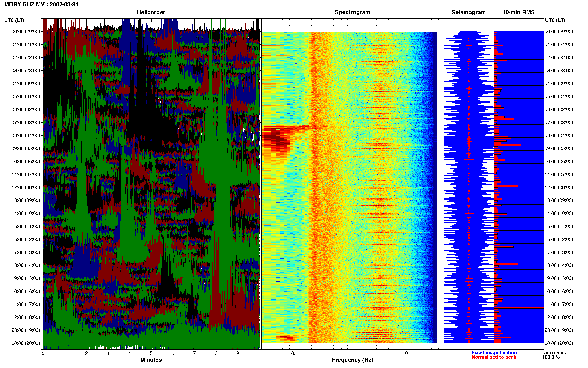Select left time label '01:00 (21:00)'
This screenshot has width=588, height=368.
26,45
